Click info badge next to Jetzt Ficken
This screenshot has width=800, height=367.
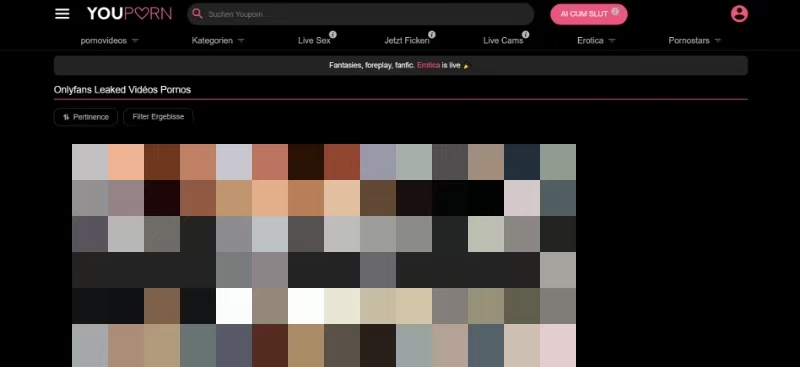pyautogui.click(x=432, y=34)
